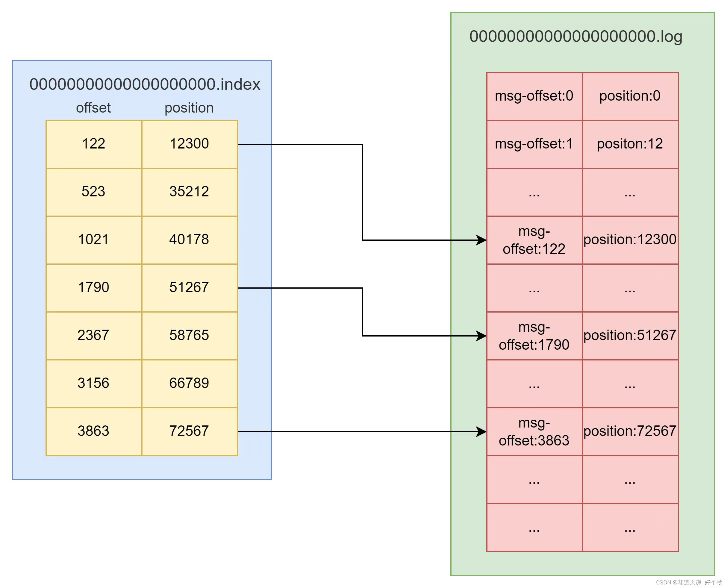
Task: Select the offset column header
Action: click(x=93, y=108)
